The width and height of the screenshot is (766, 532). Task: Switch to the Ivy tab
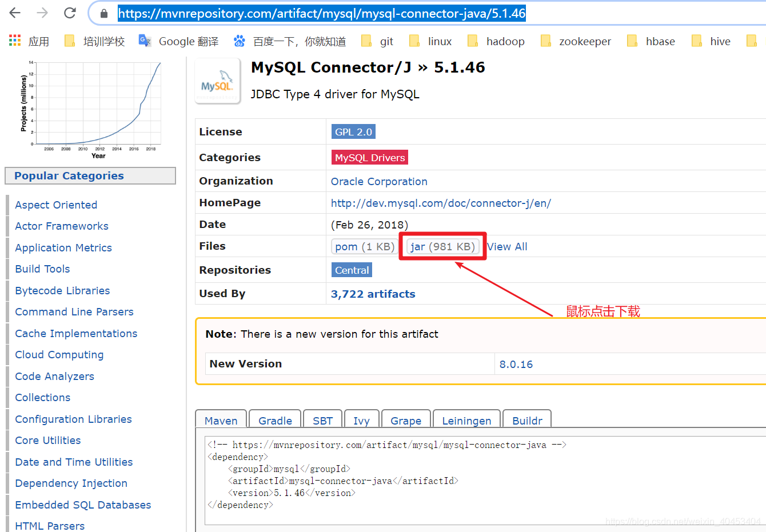(x=361, y=420)
